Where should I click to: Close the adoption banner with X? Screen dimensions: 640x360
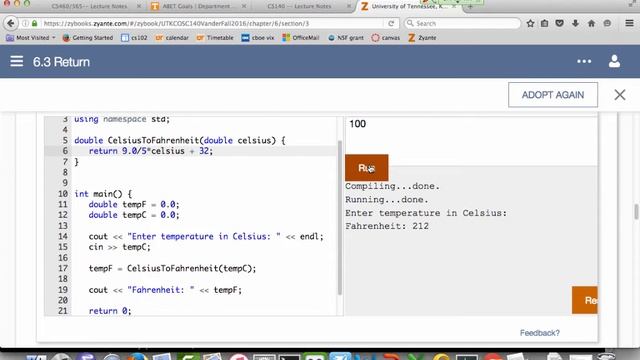click(620, 95)
